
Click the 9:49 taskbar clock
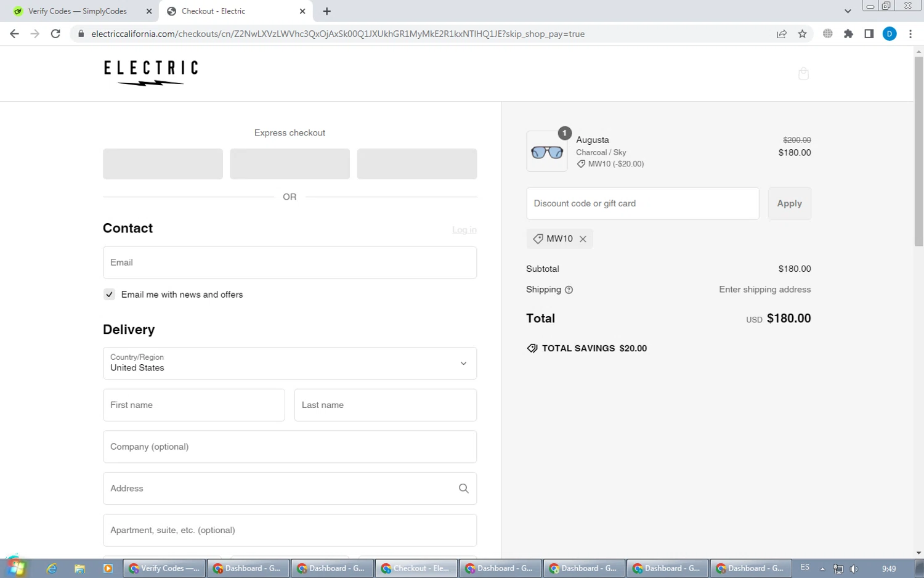tap(889, 569)
